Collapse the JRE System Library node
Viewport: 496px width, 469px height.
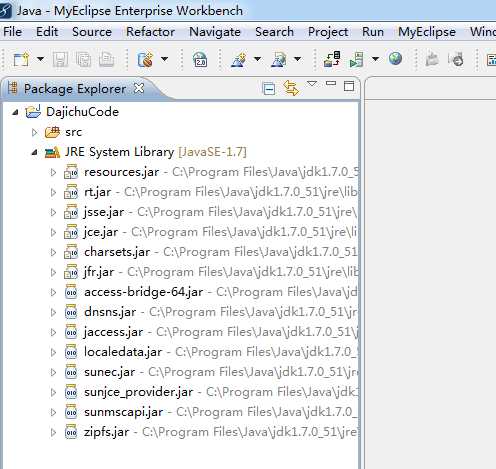tap(34, 152)
